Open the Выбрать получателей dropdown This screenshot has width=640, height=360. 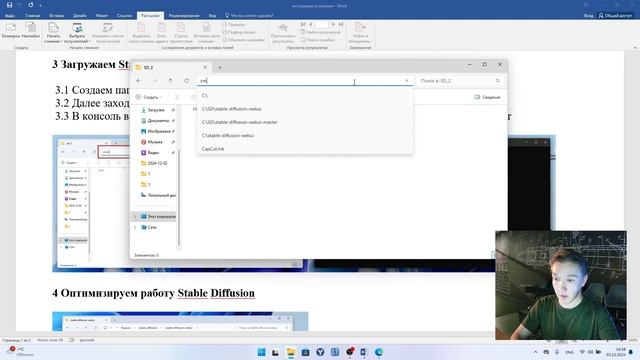pos(77,33)
